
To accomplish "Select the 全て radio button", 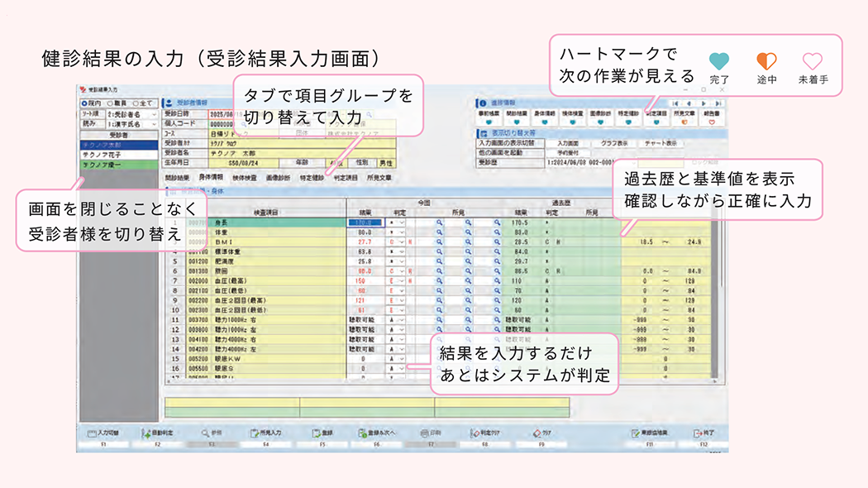I will tap(136, 103).
